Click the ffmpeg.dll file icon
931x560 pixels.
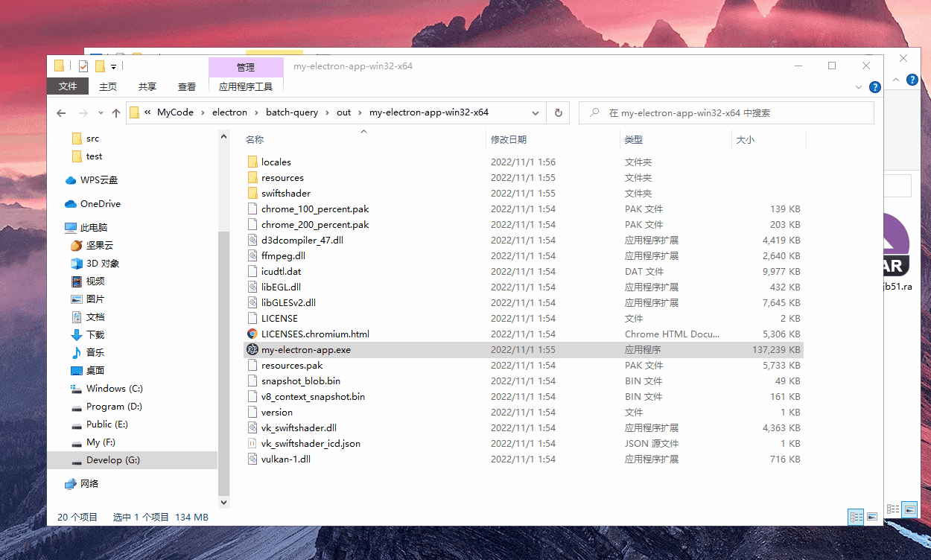(x=252, y=255)
